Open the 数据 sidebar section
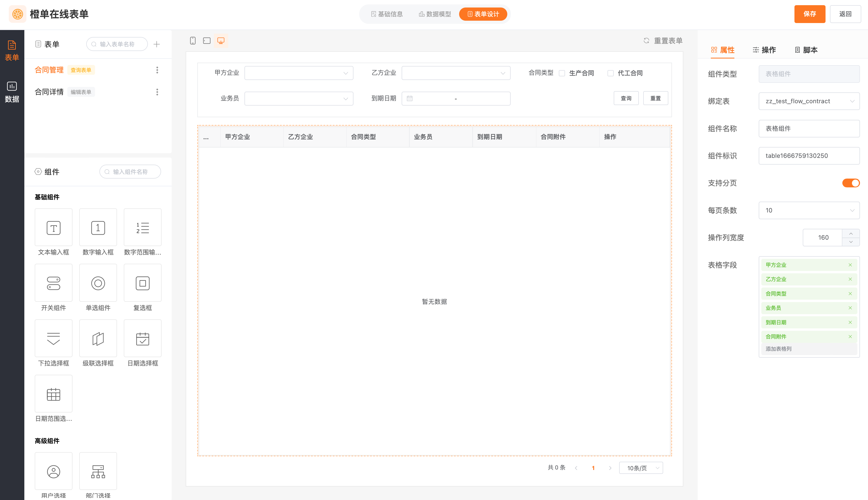The height and width of the screenshot is (500, 868). pyautogui.click(x=12, y=92)
